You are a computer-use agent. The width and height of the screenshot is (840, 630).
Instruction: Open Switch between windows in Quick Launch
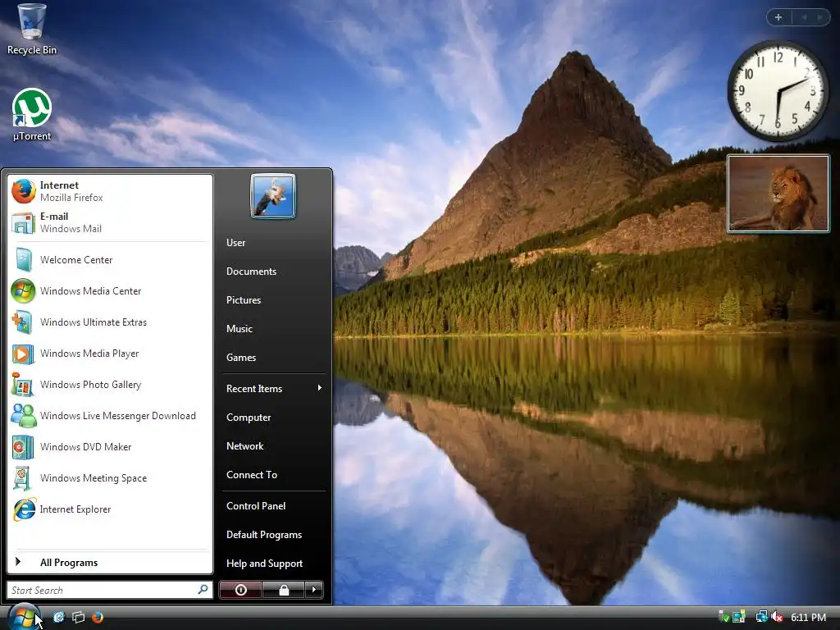[x=78, y=617]
